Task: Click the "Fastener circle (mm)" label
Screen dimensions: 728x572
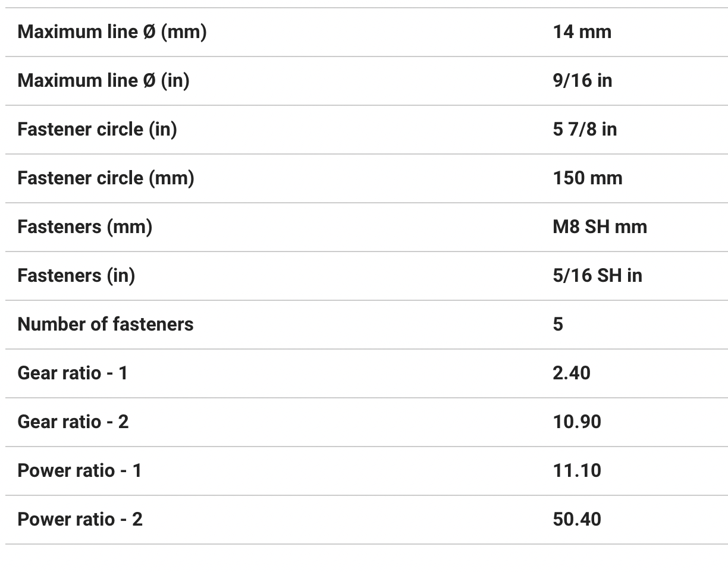Action: (x=105, y=178)
